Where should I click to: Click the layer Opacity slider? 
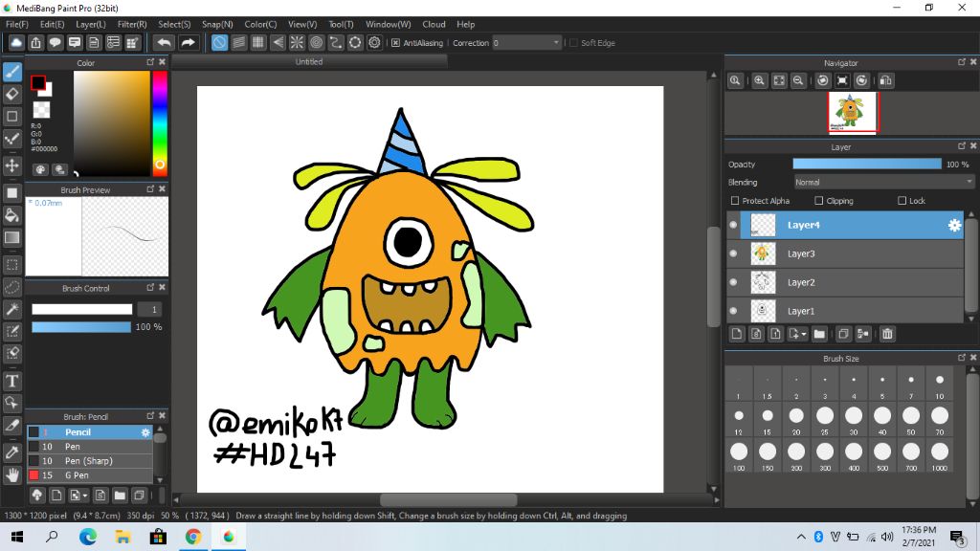click(867, 164)
